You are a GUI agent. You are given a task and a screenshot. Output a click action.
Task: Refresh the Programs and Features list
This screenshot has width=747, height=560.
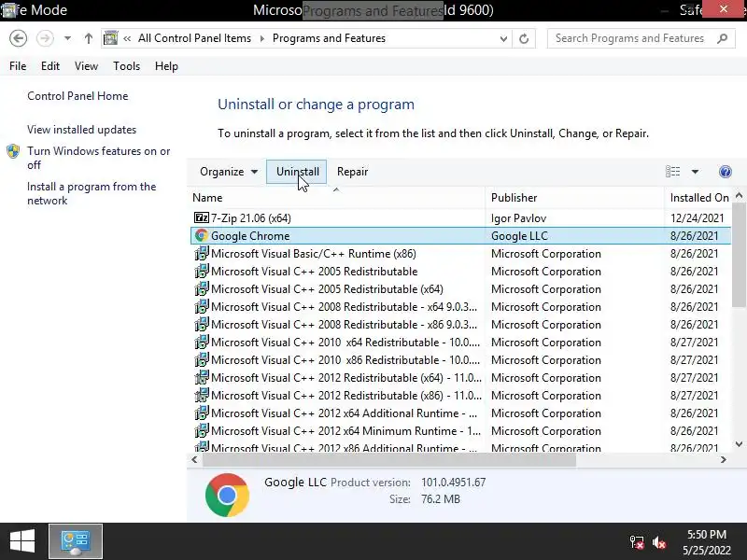click(x=524, y=38)
